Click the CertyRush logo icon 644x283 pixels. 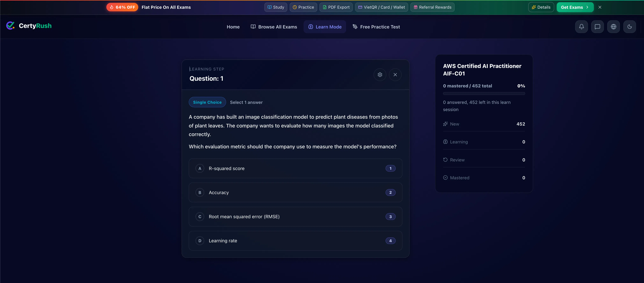pyautogui.click(x=10, y=26)
